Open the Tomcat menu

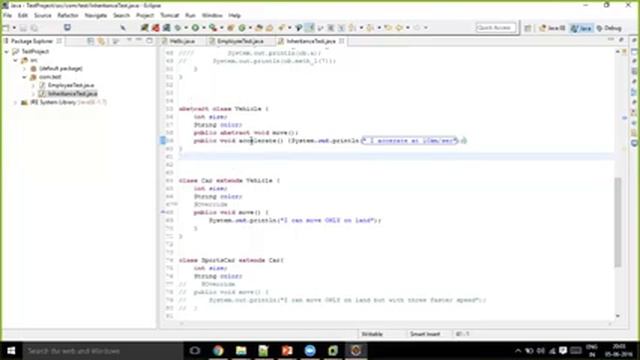coord(169,15)
